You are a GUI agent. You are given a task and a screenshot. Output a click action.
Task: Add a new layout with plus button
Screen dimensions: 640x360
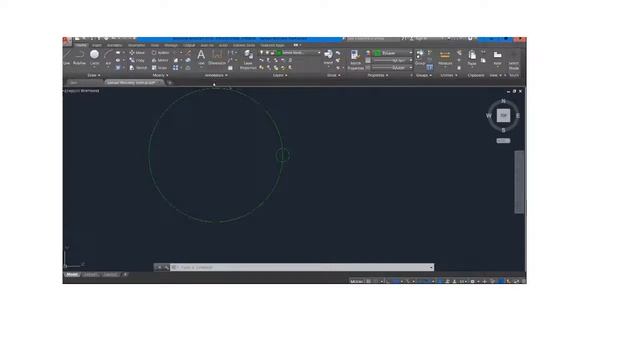coord(125,275)
